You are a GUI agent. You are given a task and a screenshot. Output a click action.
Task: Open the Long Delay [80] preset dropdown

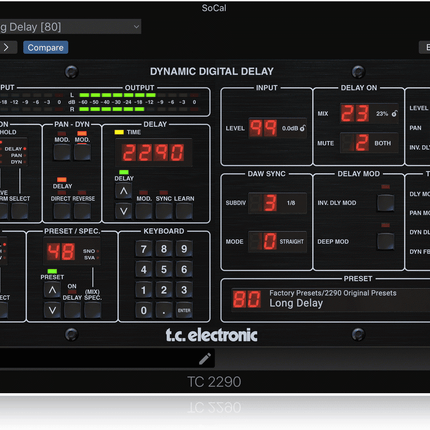pyautogui.click(x=70, y=27)
